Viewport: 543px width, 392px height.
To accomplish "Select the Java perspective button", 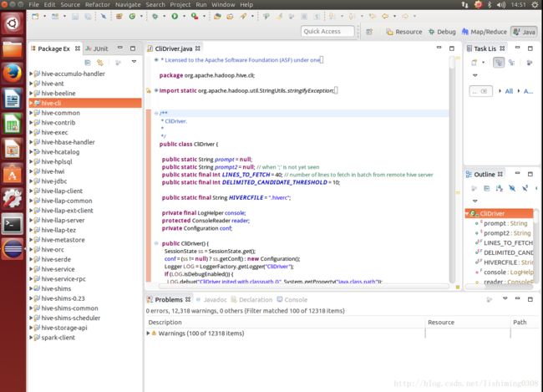I will pyautogui.click(x=524, y=32).
